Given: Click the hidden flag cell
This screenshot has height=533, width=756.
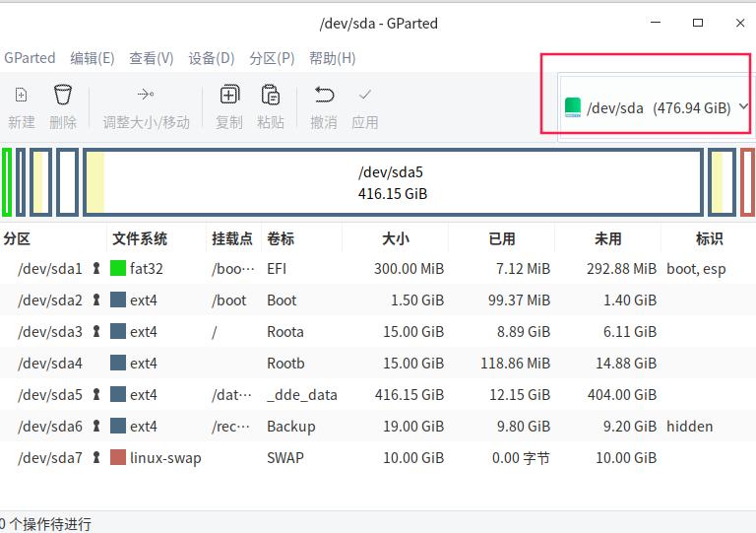Looking at the screenshot, I should 689,426.
